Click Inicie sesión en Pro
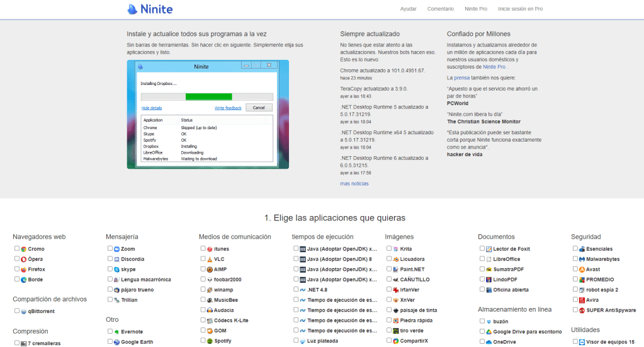This screenshot has width=644, height=347. (521, 9)
